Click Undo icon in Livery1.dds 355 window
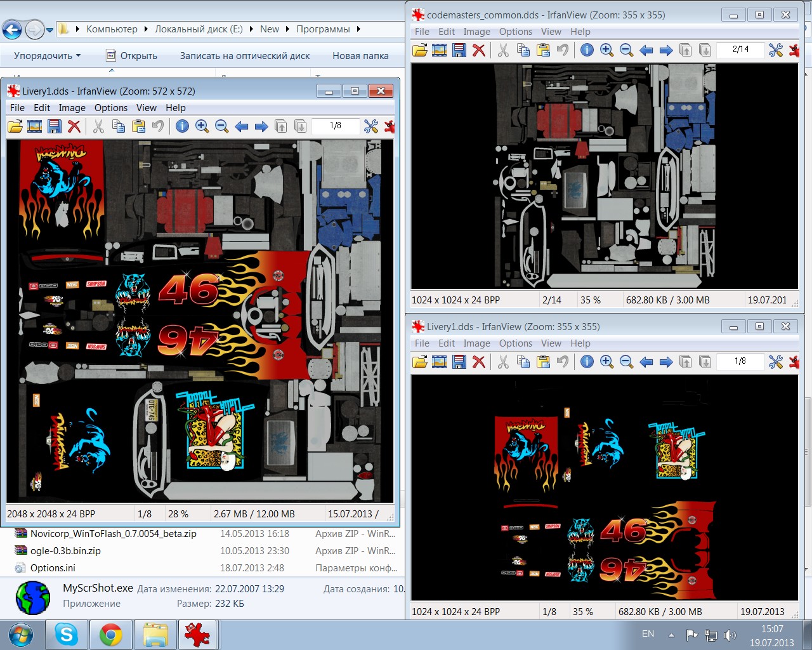Screen dimensions: 812x650 coord(563,362)
